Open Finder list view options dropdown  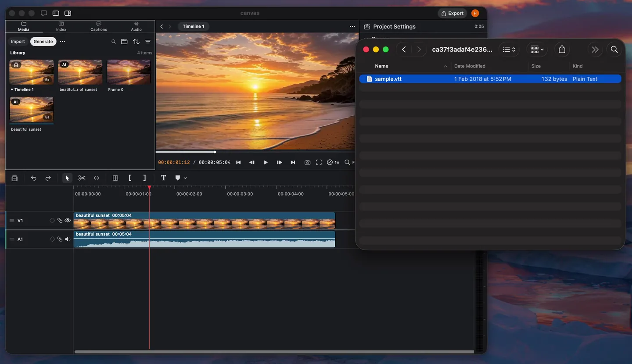(509, 50)
